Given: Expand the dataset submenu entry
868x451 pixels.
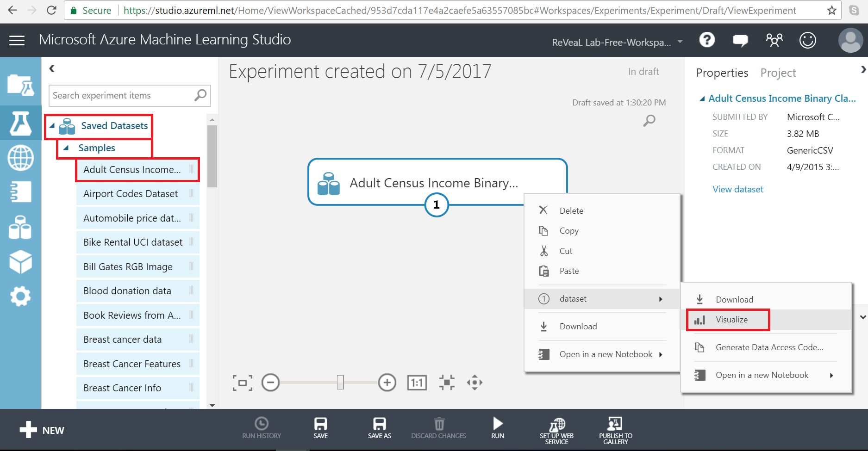Looking at the screenshot, I should tap(602, 299).
